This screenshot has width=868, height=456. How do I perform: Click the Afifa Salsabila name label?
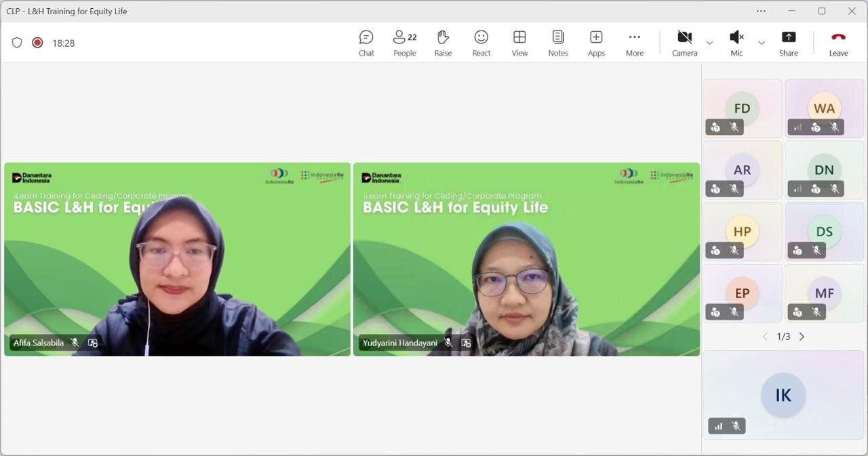click(x=39, y=343)
